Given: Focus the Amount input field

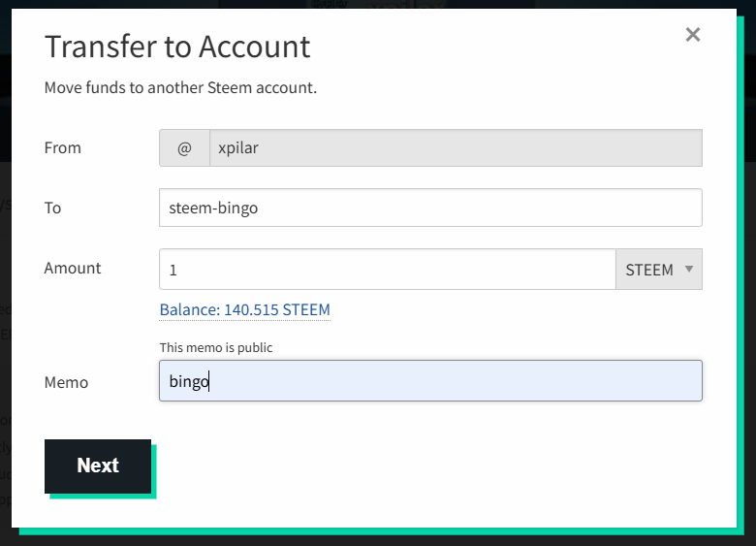Looking at the screenshot, I should (x=388, y=270).
